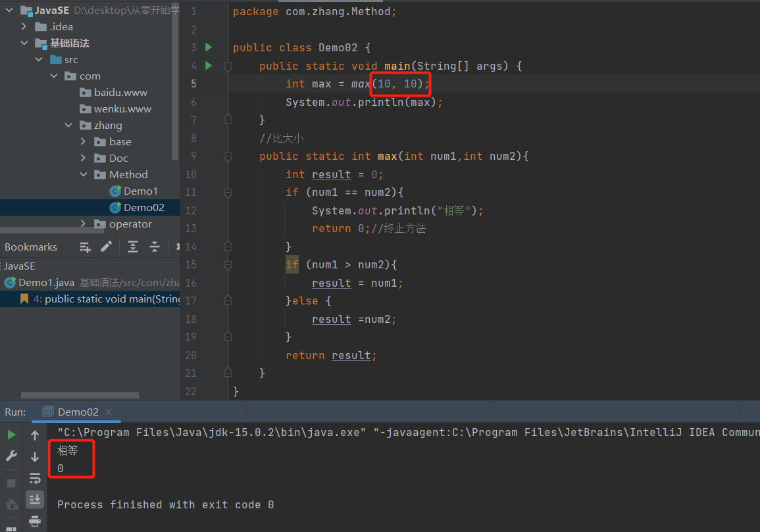Image resolution: width=760 pixels, height=532 pixels.
Task: Fold the else block at line 17
Action: 228,301
